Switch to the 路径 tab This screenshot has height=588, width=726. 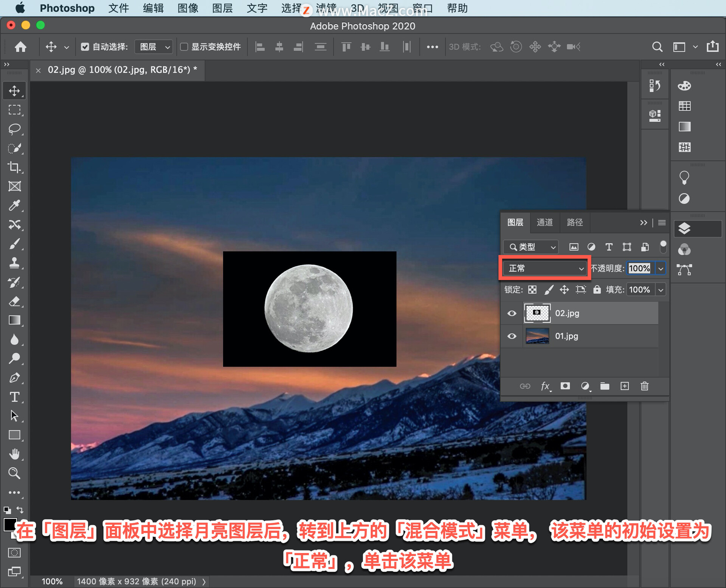575,222
